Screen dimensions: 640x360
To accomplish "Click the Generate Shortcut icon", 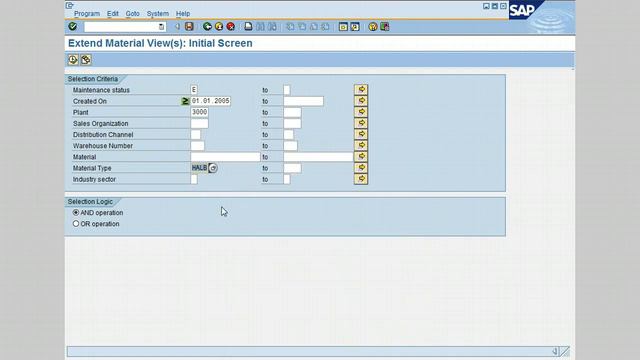I will coord(355,27).
